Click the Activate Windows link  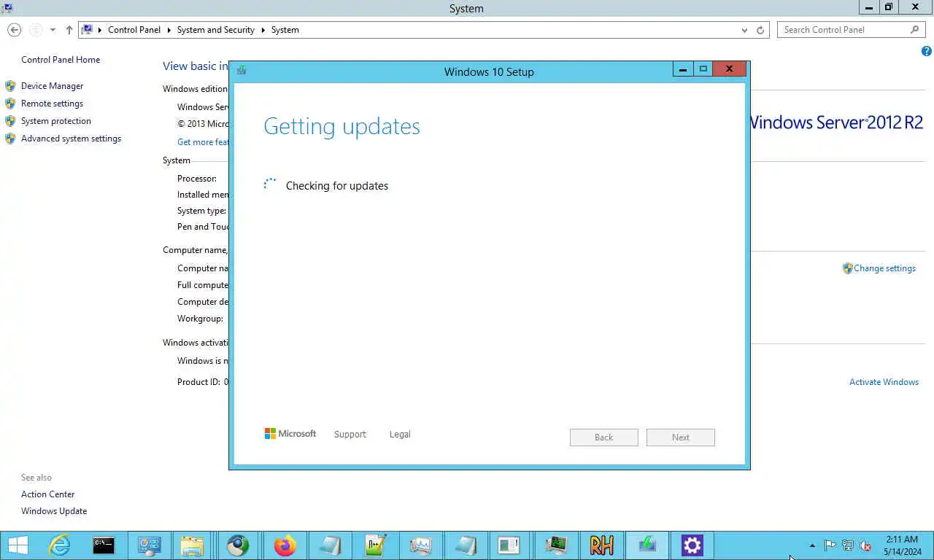click(884, 382)
